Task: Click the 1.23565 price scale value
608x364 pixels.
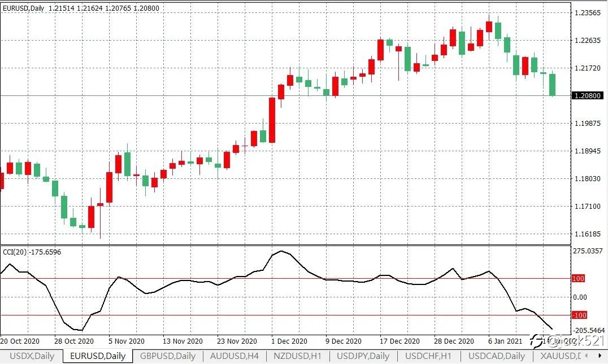Action: tap(587, 13)
